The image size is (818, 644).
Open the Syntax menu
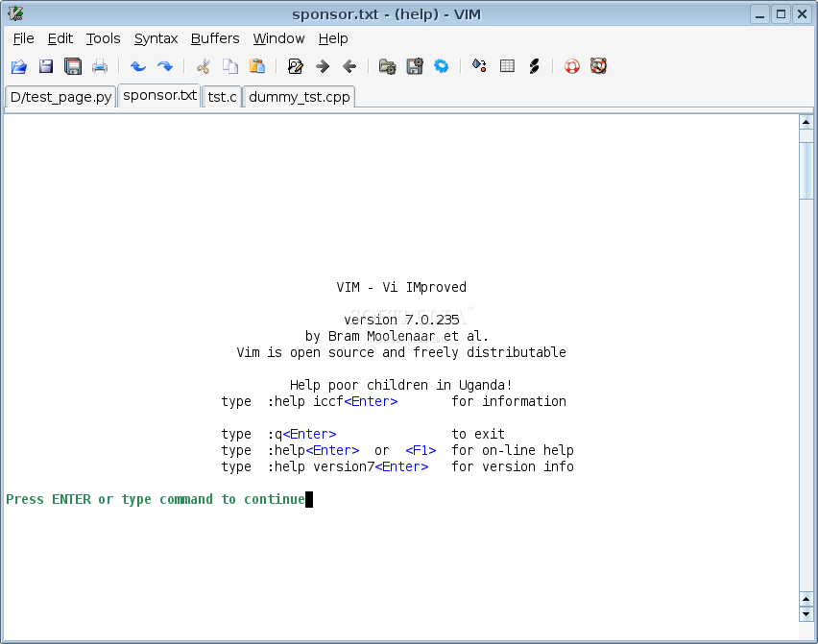pos(156,38)
